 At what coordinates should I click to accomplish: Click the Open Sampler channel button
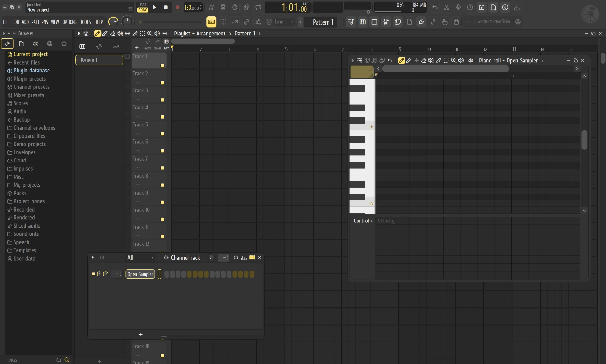(x=140, y=274)
